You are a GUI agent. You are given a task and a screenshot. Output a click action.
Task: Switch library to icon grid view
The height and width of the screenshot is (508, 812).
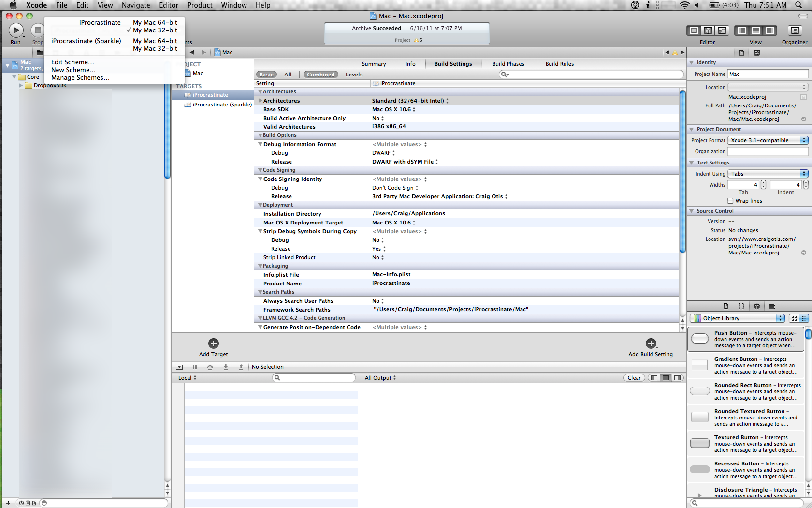point(794,318)
